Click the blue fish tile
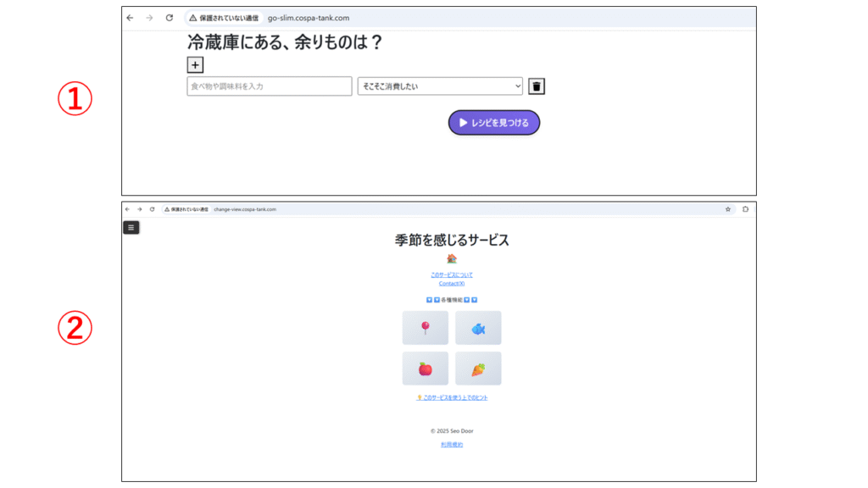The height and width of the screenshot is (488, 868). (478, 328)
